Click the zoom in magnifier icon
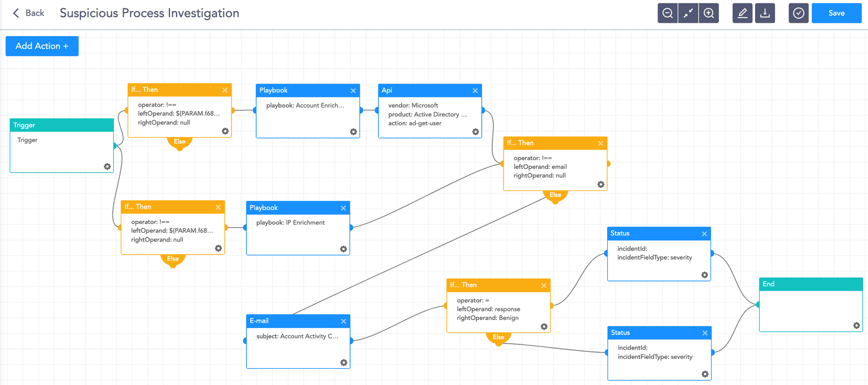This screenshot has height=385, width=868. pyautogui.click(x=709, y=13)
